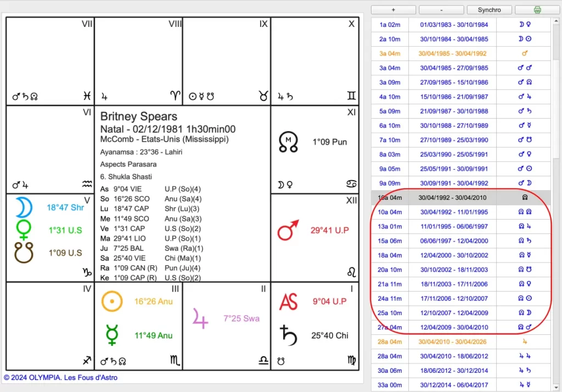Click the Synchro button
Image resolution: width=562 pixels, height=392 pixels.
(489, 10)
